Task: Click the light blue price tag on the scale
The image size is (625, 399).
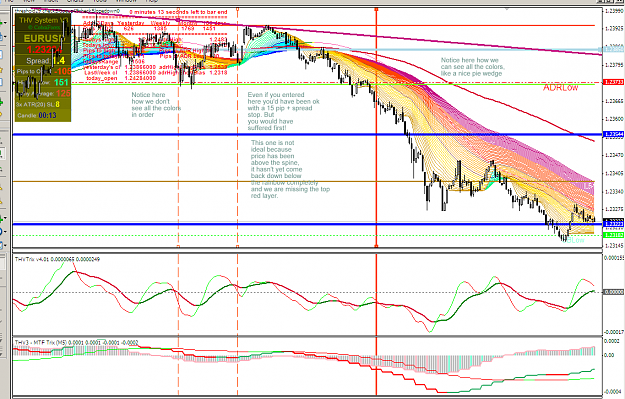Action: tap(614, 49)
